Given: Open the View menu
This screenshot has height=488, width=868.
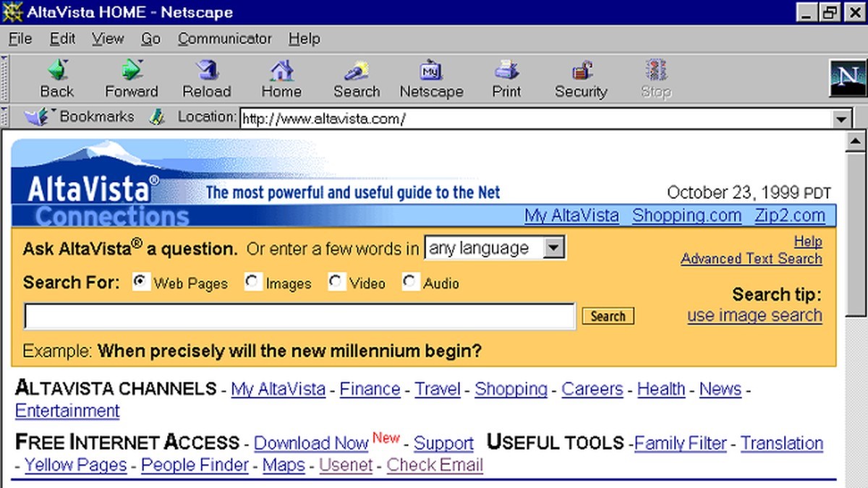Looking at the screenshot, I should (x=108, y=38).
